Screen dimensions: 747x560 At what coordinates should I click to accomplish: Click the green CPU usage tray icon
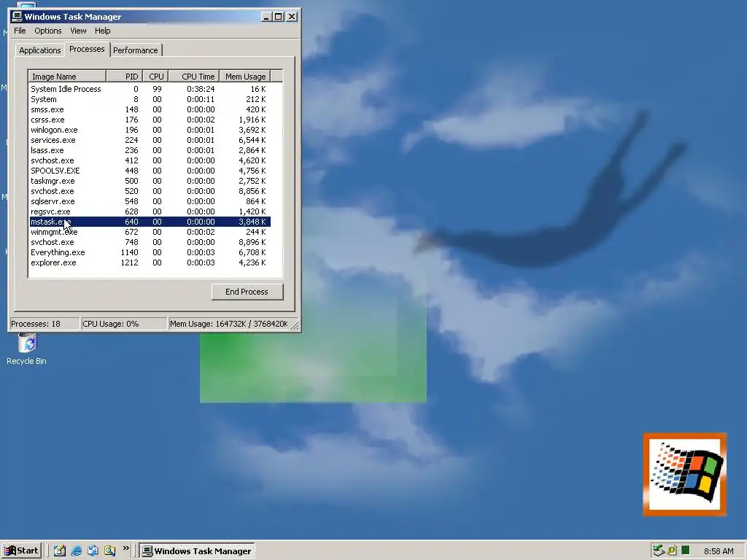[x=686, y=551]
